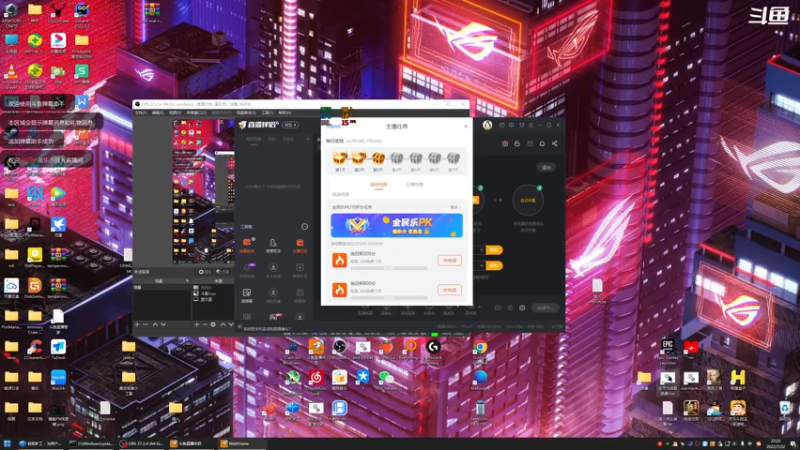Add a scene with OBS scenes plus button
800x450 pixels.
137,324
